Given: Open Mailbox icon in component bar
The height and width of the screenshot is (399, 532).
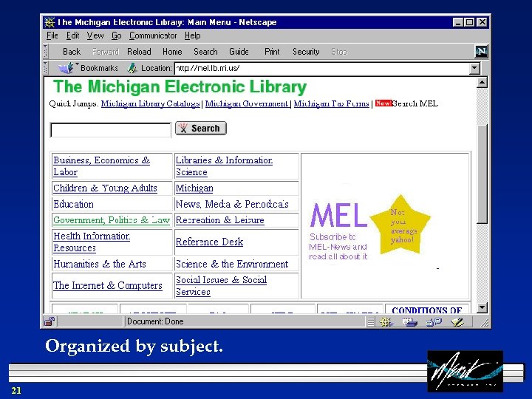Looking at the screenshot, I should click(409, 321).
